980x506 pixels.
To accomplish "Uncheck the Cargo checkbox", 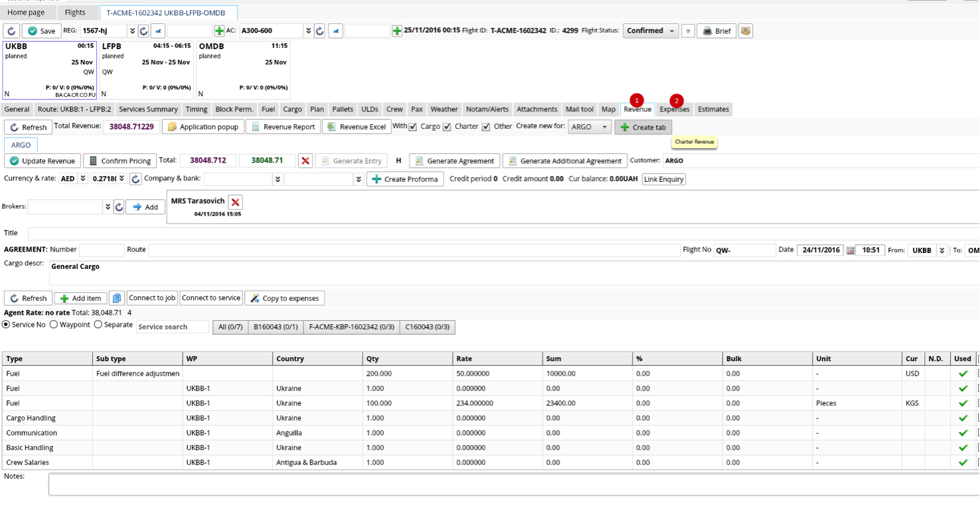I will 413,127.
